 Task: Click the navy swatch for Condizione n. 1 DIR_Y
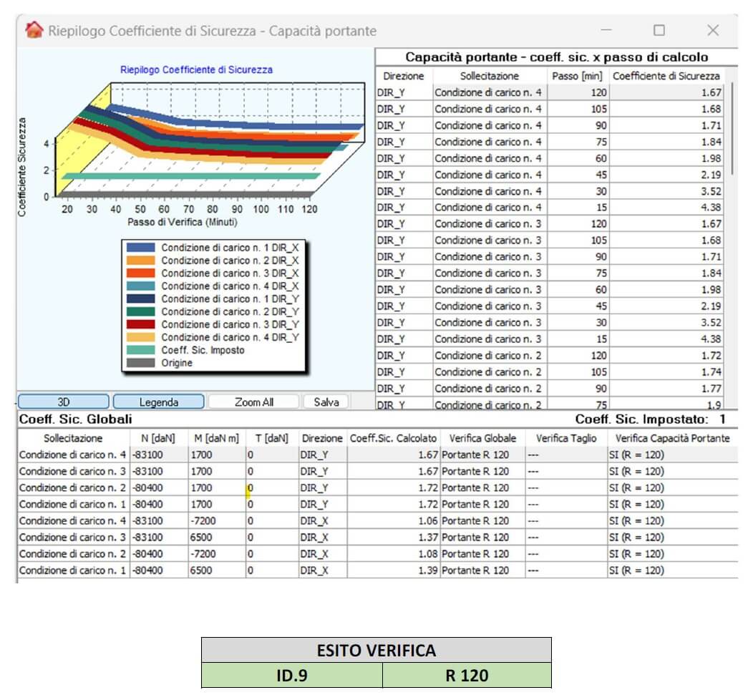click(x=141, y=298)
